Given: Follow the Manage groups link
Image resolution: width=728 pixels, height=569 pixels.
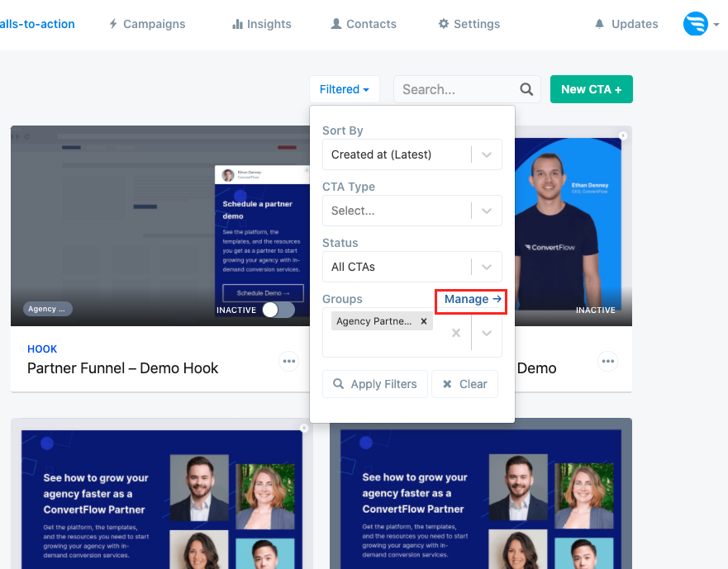Looking at the screenshot, I should point(472,299).
